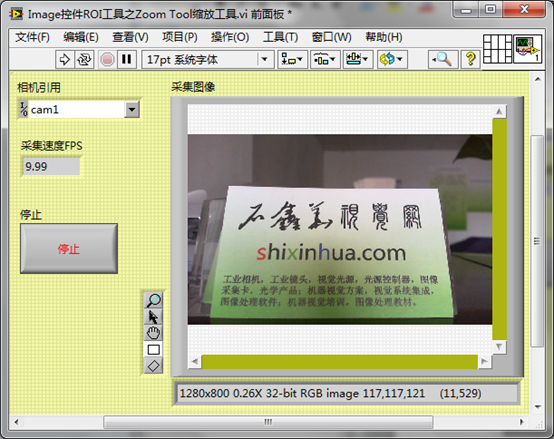Click front panel scroll left arrow
554x439 pixels.
click(16, 422)
